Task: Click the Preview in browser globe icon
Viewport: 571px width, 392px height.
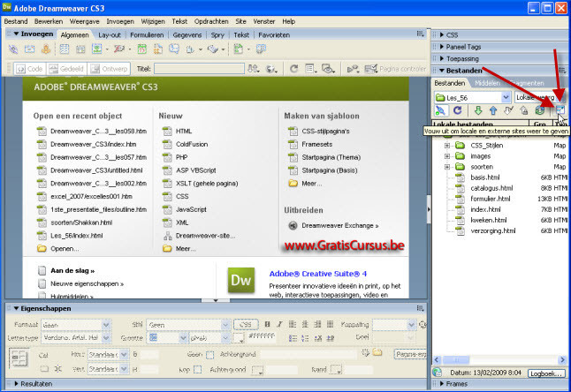Action: (x=270, y=69)
